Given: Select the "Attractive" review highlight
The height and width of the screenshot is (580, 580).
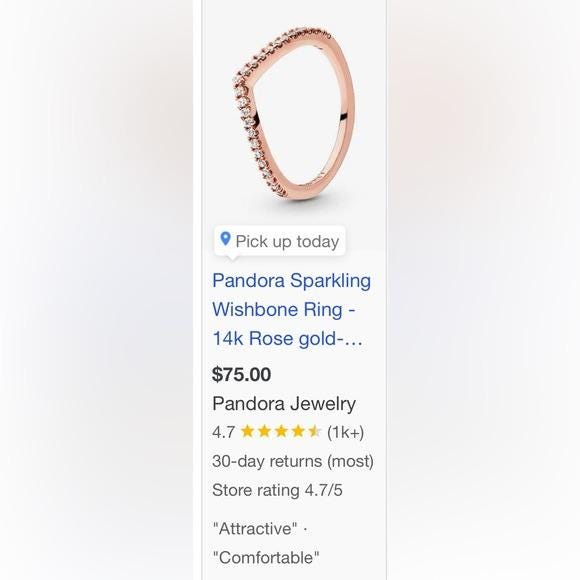Looking at the screenshot, I should point(255,528).
